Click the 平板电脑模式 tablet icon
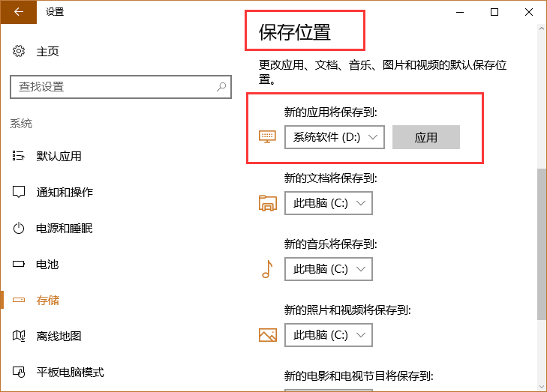The width and height of the screenshot is (547, 392). point(19,372)
